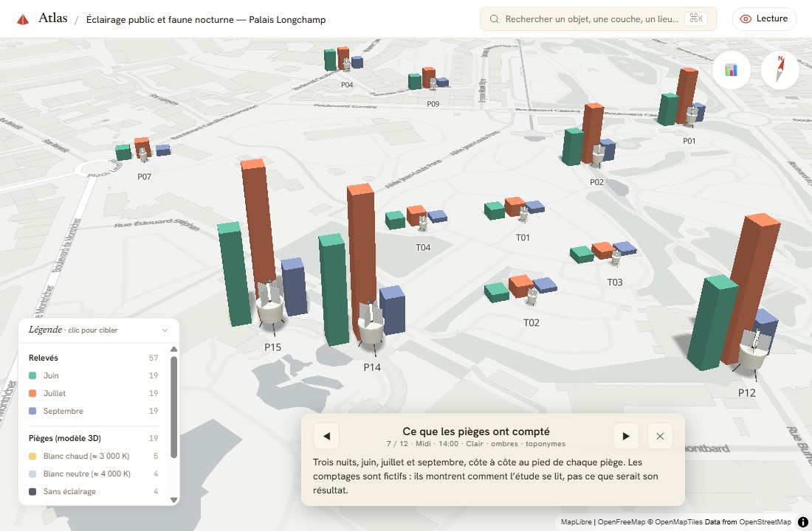
Task: Click the T02 trap 3D model
Action: (x=532, y=296)
